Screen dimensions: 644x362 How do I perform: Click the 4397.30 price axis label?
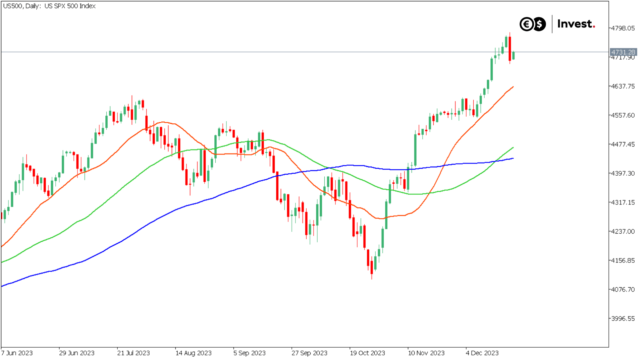click(623, 173)
